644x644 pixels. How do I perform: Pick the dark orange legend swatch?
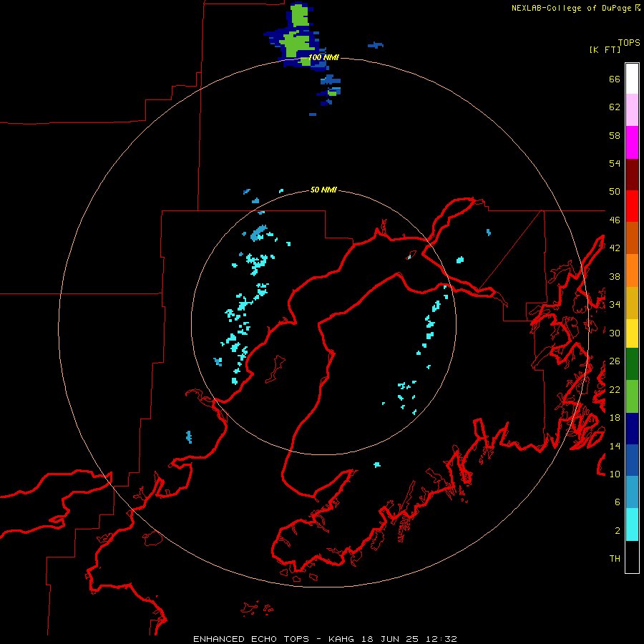click(632, 238)
